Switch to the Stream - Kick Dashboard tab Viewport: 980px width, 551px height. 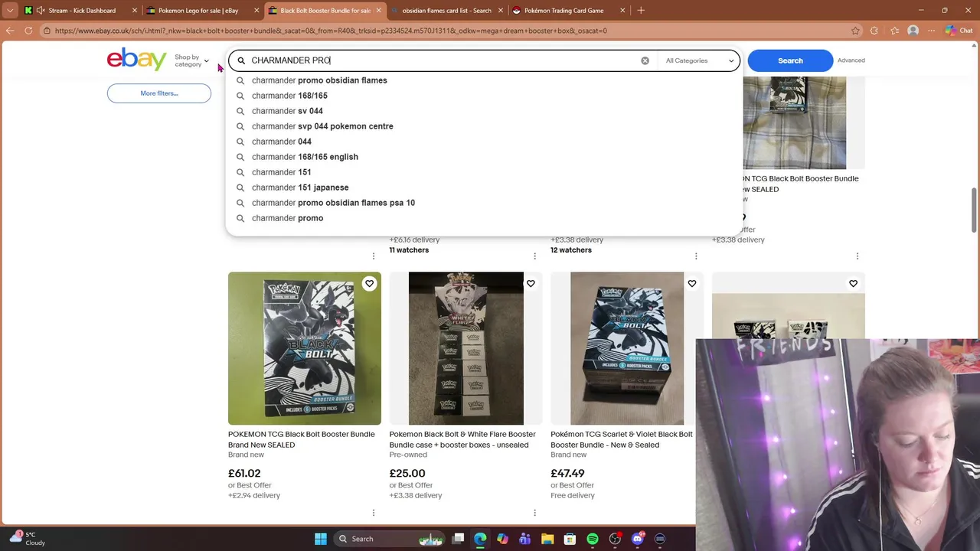(80, 10)
